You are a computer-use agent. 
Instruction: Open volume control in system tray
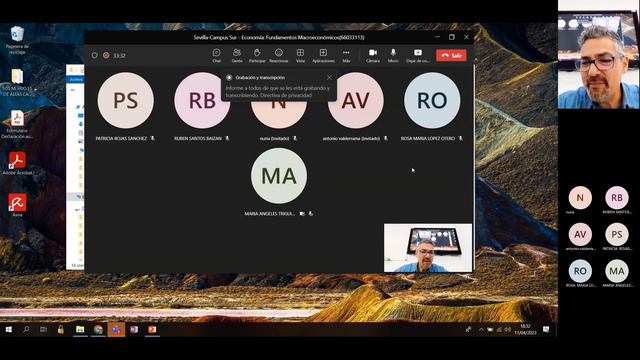click(x=507, y=329)
